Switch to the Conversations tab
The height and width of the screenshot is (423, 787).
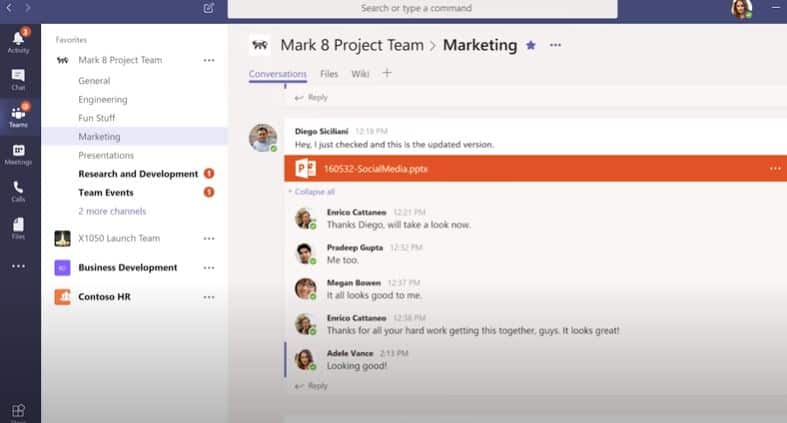tap(278, 74)
